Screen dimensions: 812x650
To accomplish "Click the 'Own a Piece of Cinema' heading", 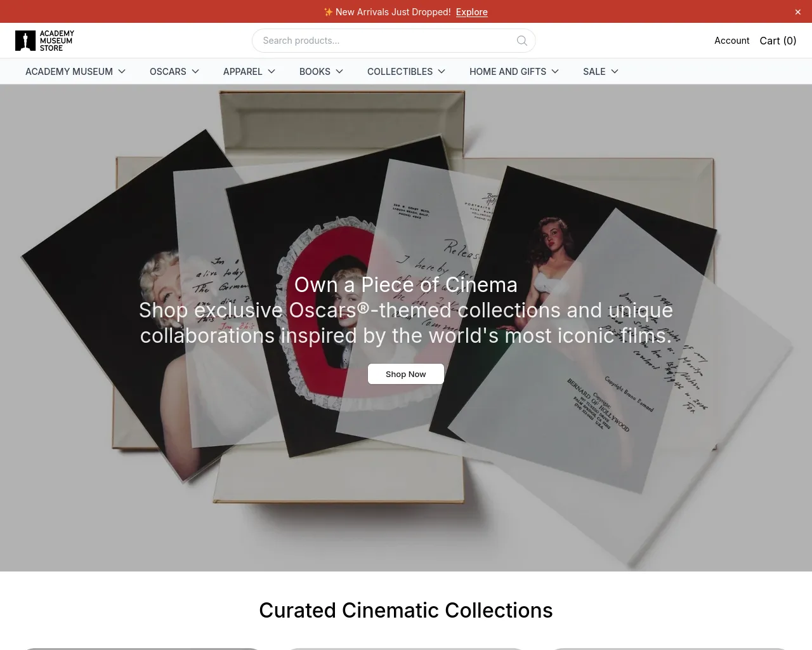I will [x=406, y=285].
